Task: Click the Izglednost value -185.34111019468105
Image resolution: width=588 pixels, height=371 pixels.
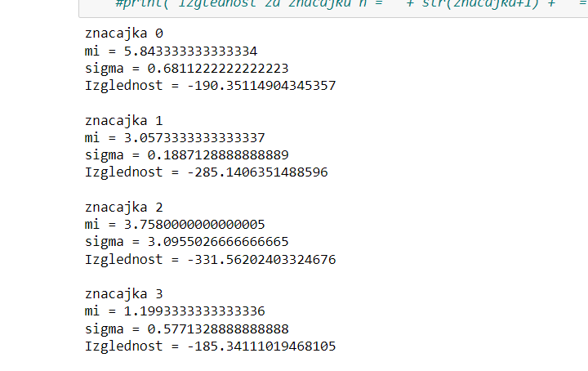Action: (261, 346)
